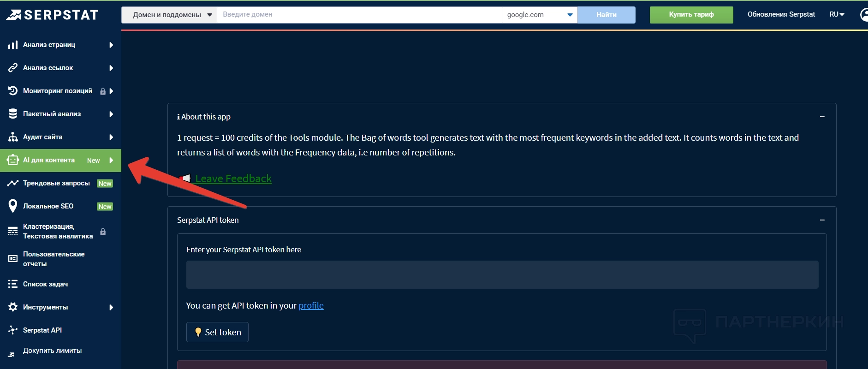Click the database icon beside Пакетный анализ
This screenshot has height=369, width=868.
[13, 114]
